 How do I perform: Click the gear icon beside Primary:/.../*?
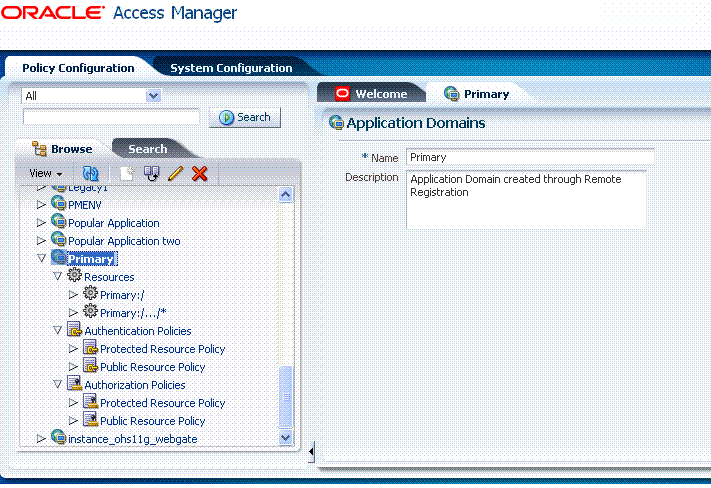pyautogui.click(x=90, y=311)
